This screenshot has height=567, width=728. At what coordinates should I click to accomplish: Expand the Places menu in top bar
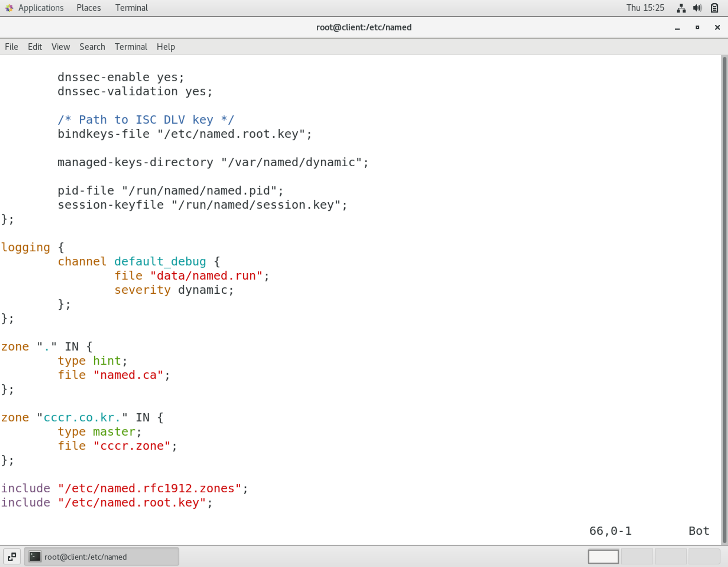pos(88,8)
